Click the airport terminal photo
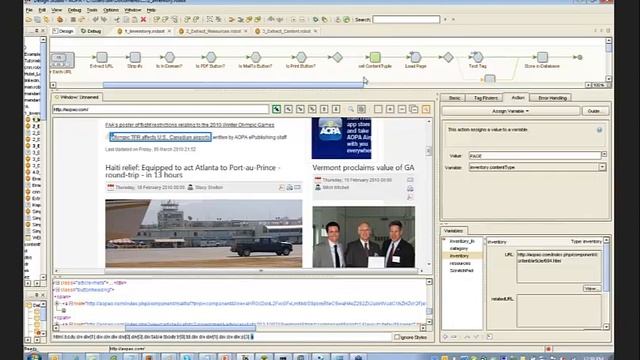 click(x=204, y=233)
